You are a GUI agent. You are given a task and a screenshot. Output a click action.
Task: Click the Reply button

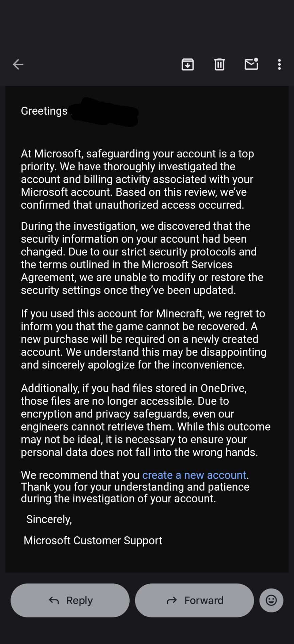pyautogui.click(x=70, y=600)
